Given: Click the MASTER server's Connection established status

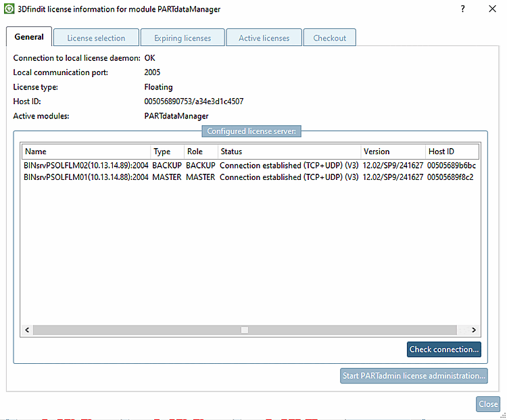Looking at the screenshot, I should [x=289, y=177].
